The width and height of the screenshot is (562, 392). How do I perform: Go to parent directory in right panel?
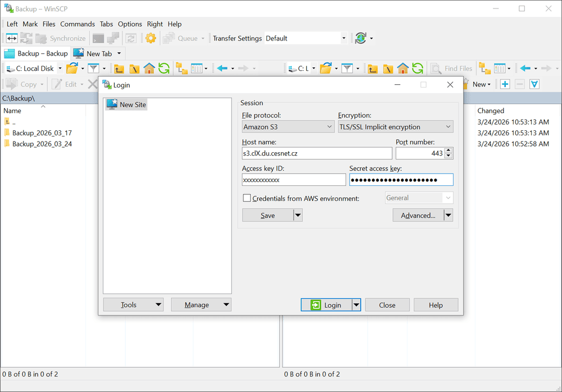point(373,69)
